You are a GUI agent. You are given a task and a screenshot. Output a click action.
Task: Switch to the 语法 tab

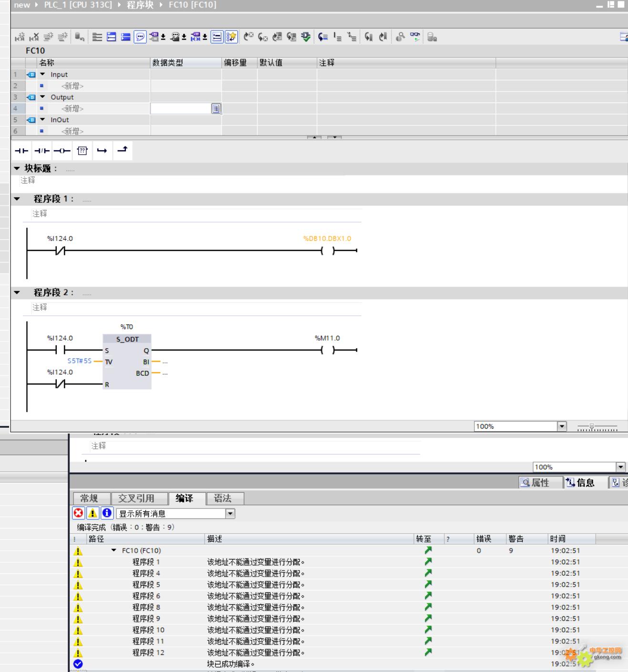[x=223, y=498]
